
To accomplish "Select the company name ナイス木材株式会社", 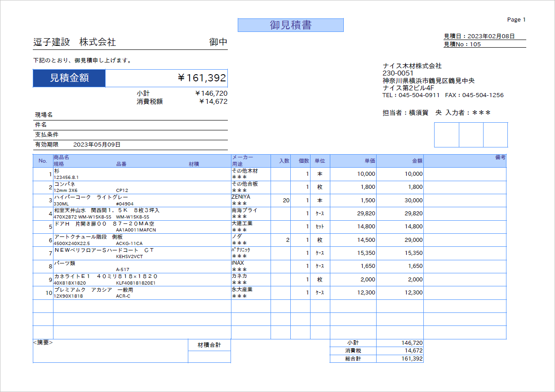I will tap(412, 66).
